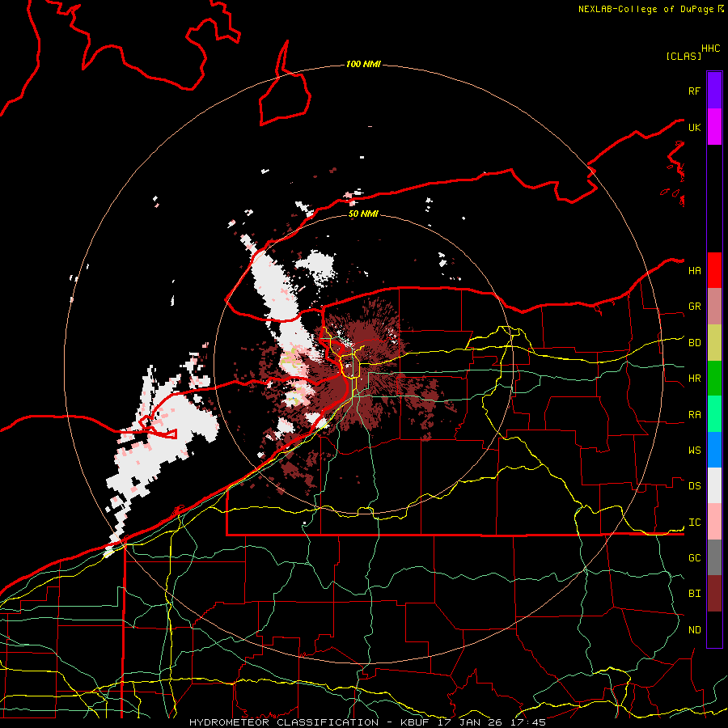
Task: Click the IC pink legend color swatch
Action: [x=714, y=522]
